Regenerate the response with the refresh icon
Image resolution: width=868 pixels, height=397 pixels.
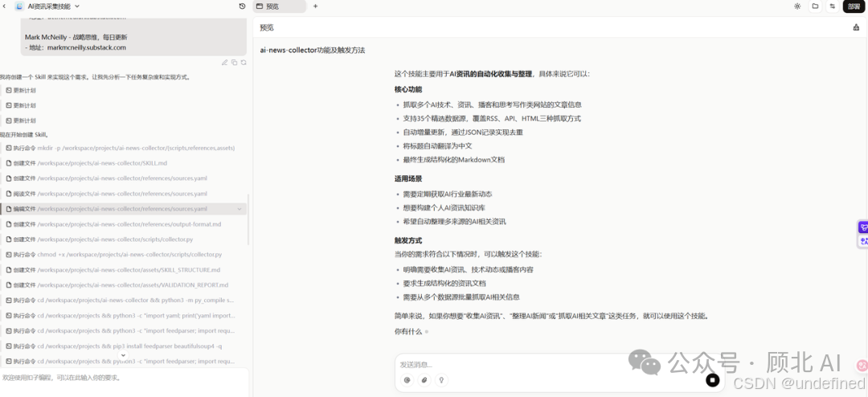243,63
